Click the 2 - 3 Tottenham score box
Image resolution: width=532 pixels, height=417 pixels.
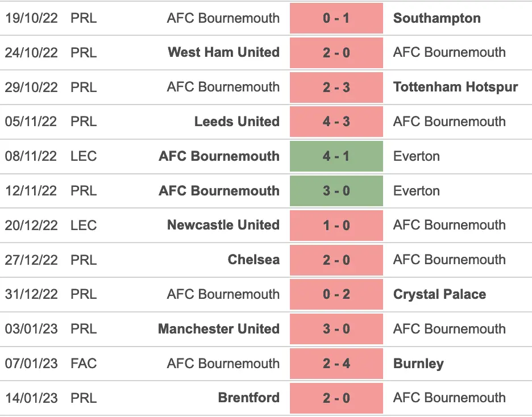pyautogui.click(x=336, y=87)
